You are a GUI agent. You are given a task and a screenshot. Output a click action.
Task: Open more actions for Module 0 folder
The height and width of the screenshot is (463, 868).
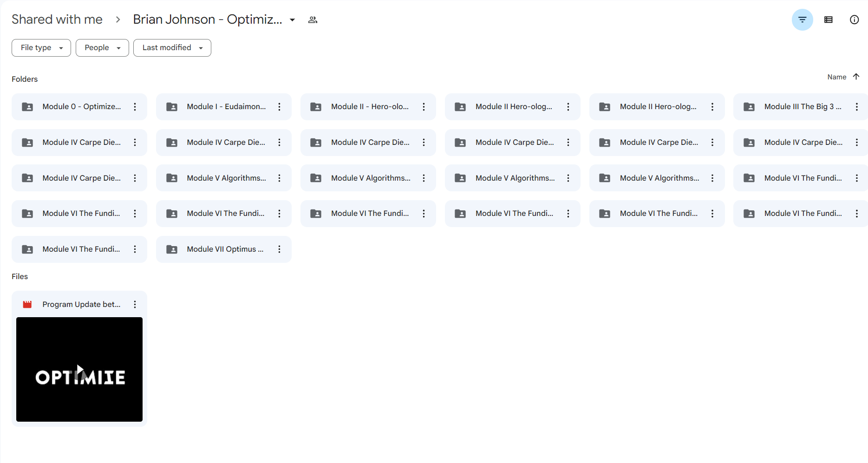(x=135, y=107)
